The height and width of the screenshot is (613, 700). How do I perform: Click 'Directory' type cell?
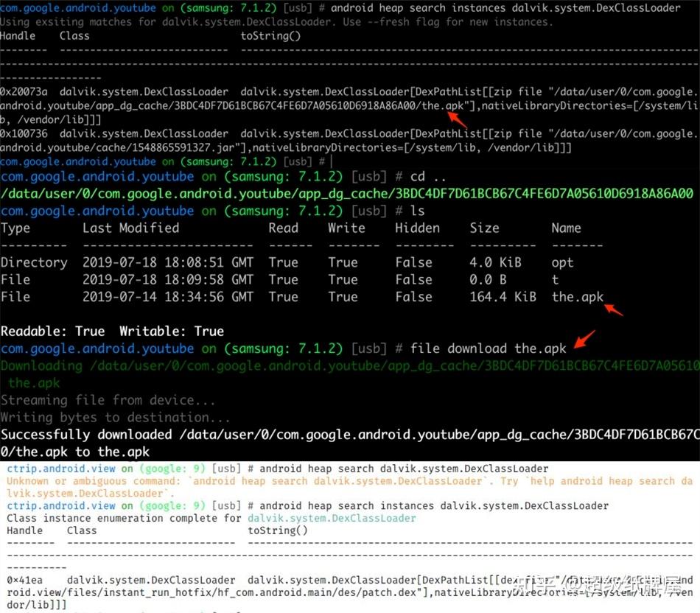(34, 262)
